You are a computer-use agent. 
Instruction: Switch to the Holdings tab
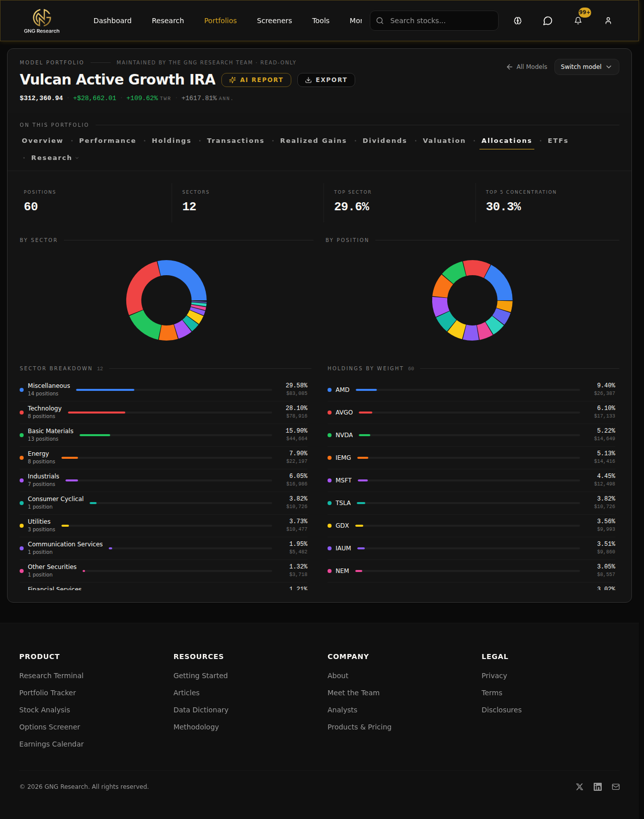click(172, 141)
